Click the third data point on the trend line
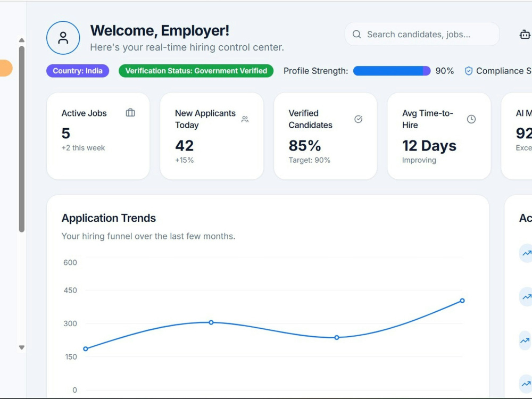This screenshot has width=532, height=399. pyautogui.click(x=337, y=338)
